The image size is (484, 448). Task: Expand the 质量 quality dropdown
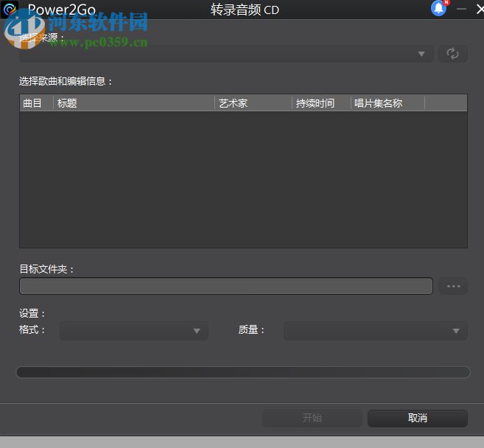[376, 331]
